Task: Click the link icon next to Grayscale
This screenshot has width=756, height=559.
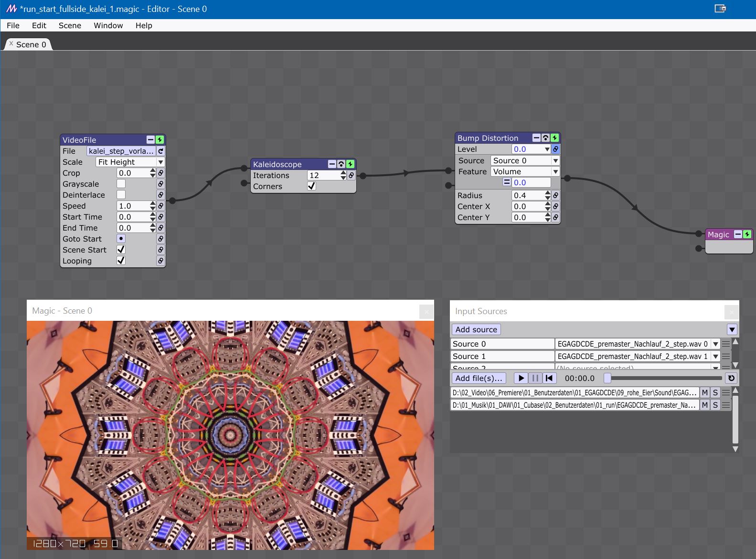Action: (161, 184)
